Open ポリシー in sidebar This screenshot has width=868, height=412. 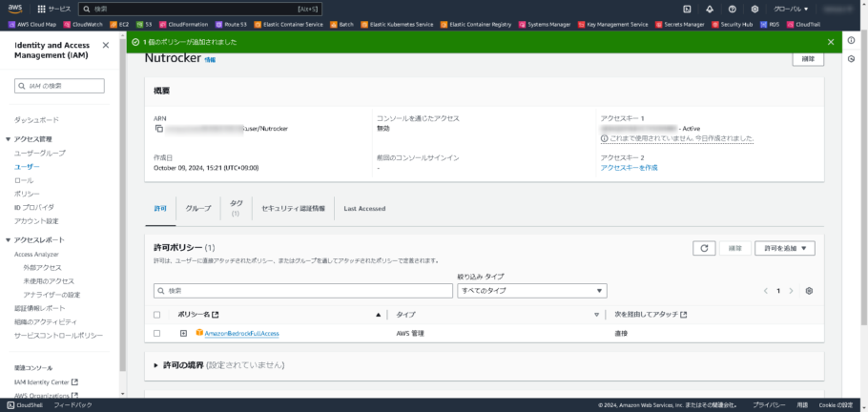(27, 194)
